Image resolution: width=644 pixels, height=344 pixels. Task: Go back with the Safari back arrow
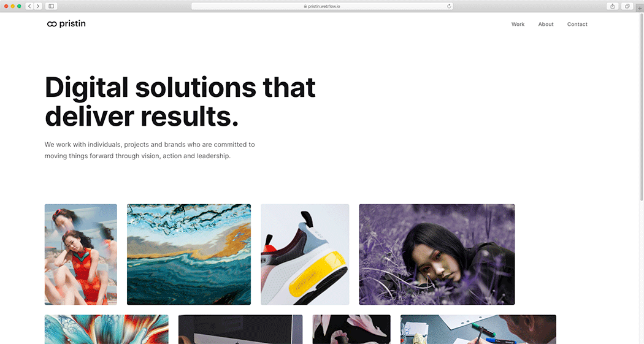click(29, 6)
